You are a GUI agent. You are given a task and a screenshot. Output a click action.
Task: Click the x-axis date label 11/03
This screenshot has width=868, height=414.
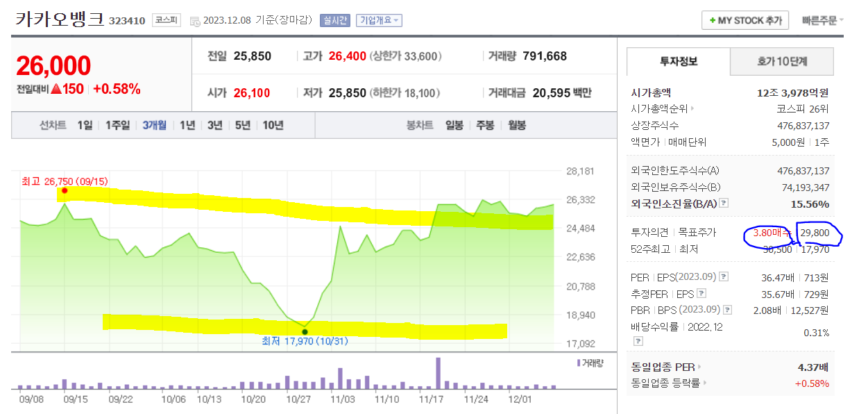pos(343,399)
